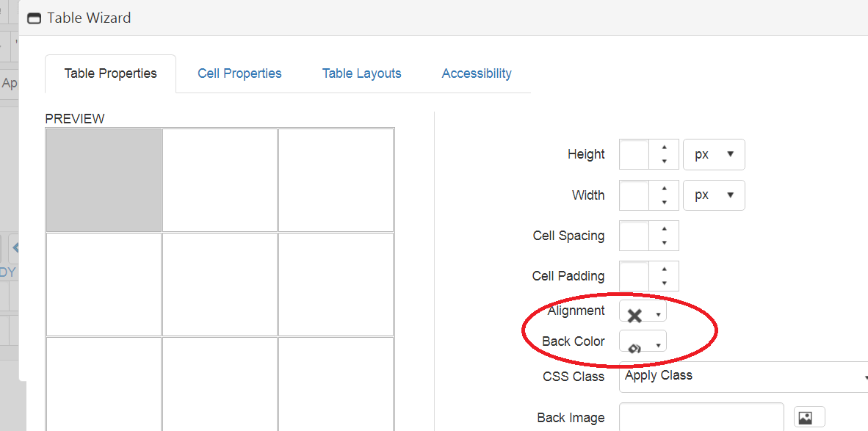Expand the CSS Class Apply Class dropdown
The height and width of the screenshot is (431, 868).
click(x=743, y=377)
